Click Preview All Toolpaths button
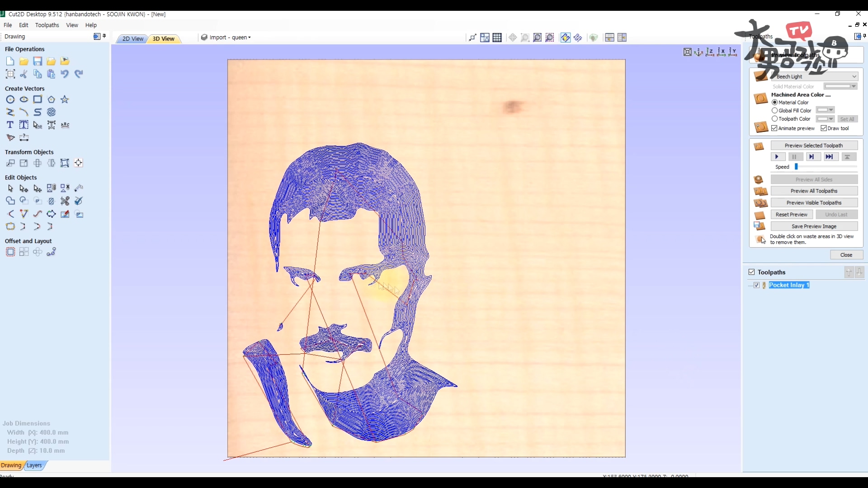Viewport: 868px width, 488px height. pyautogui.click(x=814, y=191)
